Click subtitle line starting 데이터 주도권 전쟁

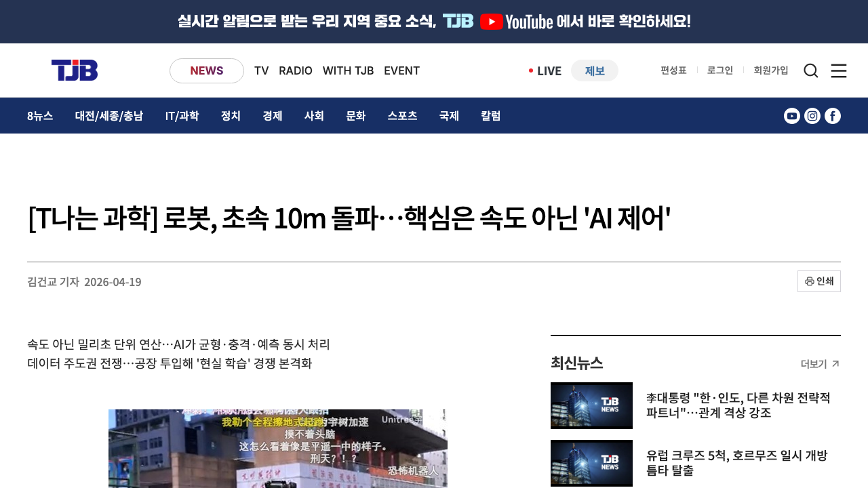pos(170,363)
